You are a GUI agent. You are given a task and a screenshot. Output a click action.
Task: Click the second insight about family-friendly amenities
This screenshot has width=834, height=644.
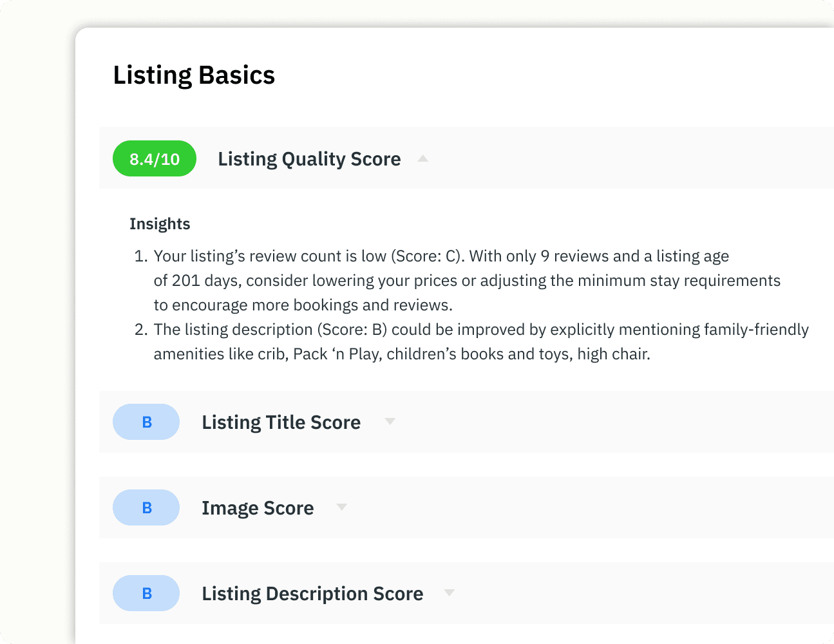tap(480, 330)
